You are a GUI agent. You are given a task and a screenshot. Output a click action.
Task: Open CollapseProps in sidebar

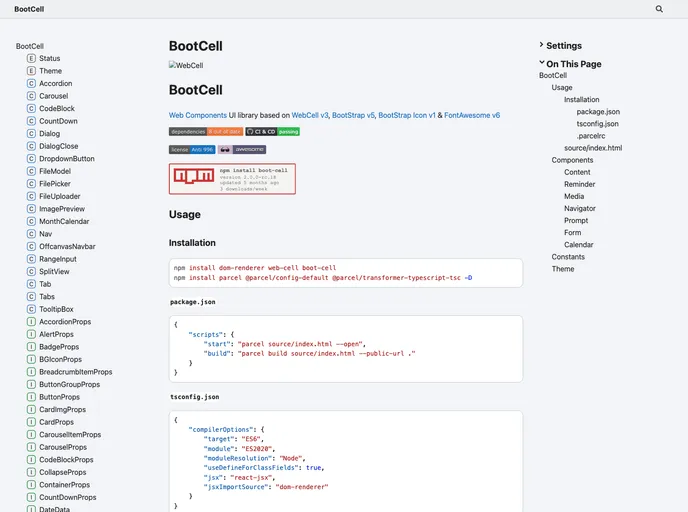[62, 473]
